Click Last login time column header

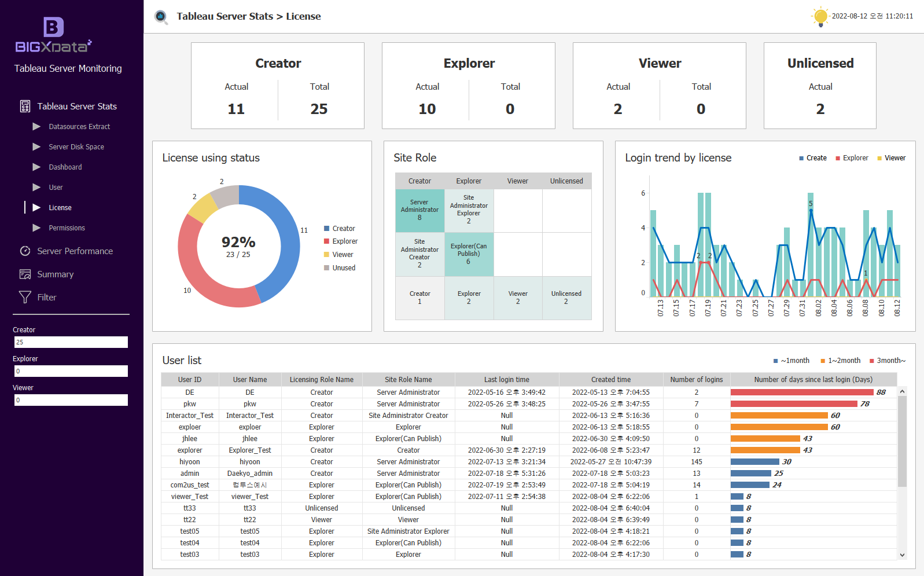(x=507, y=380)
